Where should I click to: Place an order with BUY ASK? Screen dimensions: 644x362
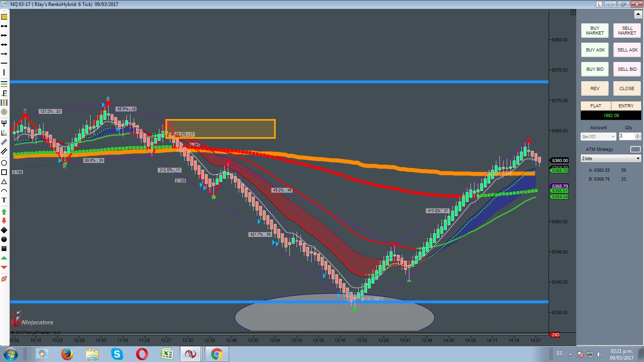point(595,50)
